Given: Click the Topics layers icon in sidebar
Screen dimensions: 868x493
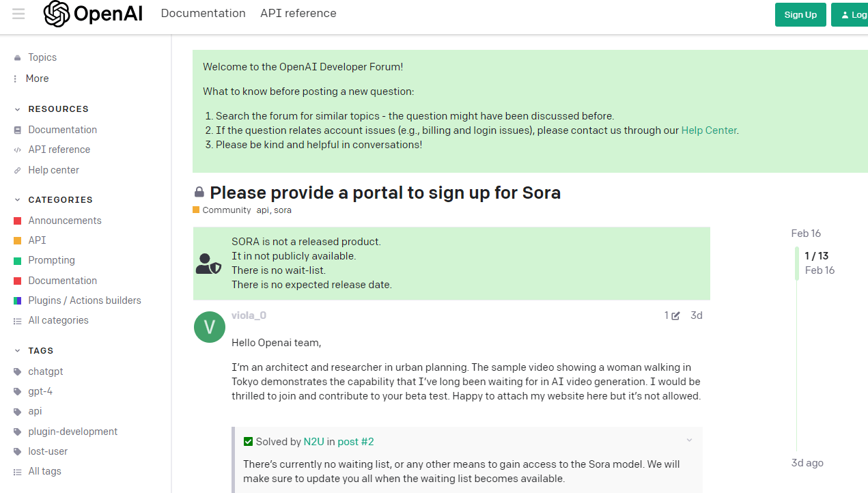Looking at the screenshot, I should tap(17, 58).
